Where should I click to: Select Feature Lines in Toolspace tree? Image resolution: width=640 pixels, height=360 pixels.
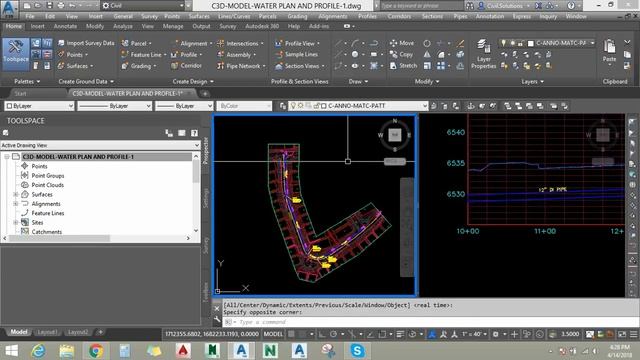point(48,213)
